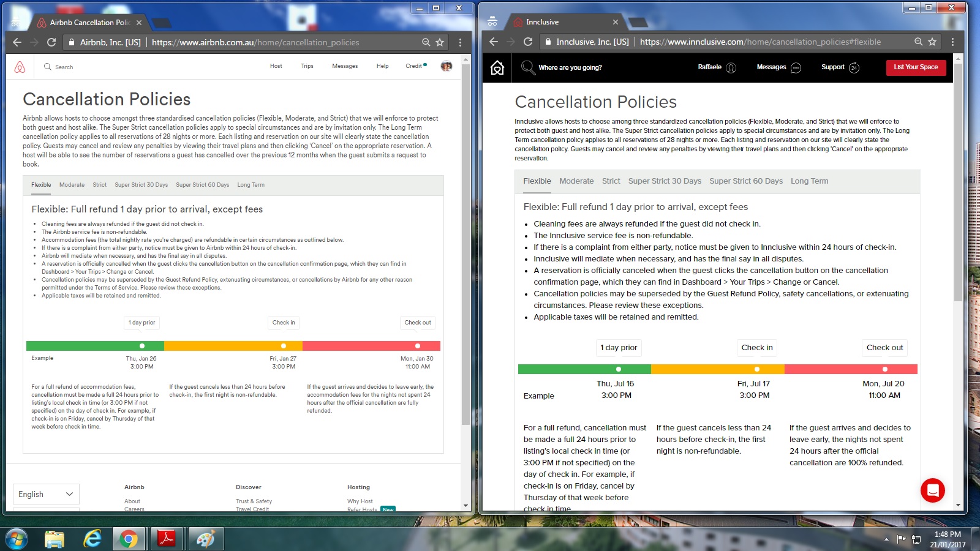Click the Airbnb Search field
Viewport: 980px width, 551px height.
[x=64, y=67]
